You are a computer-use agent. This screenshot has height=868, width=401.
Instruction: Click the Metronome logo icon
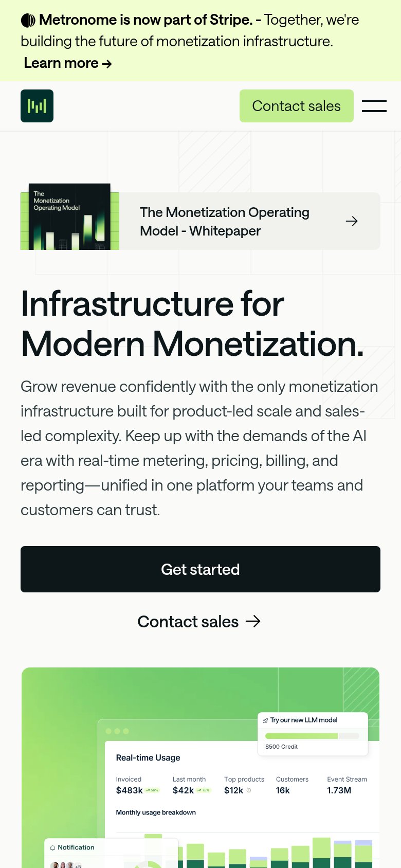[x=37, y=106]
